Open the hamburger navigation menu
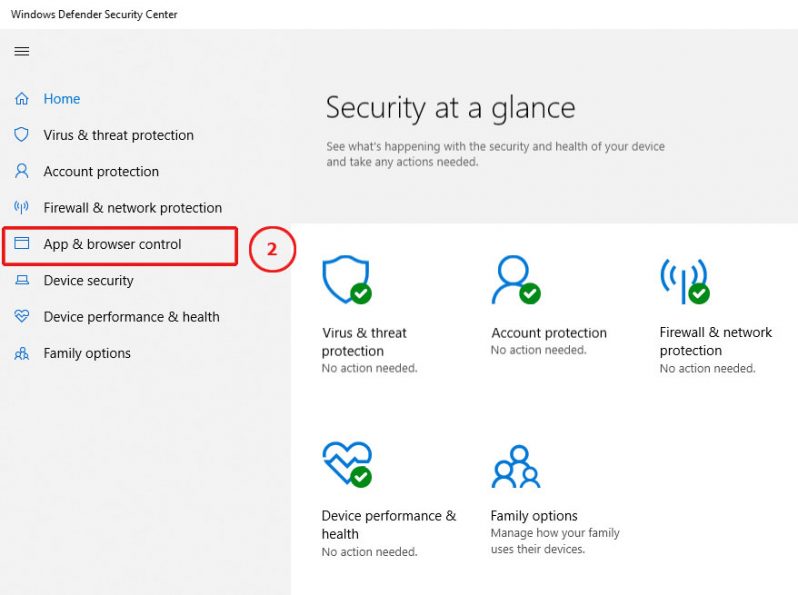This screenshot has width=798, height=595. click(21, 51)
